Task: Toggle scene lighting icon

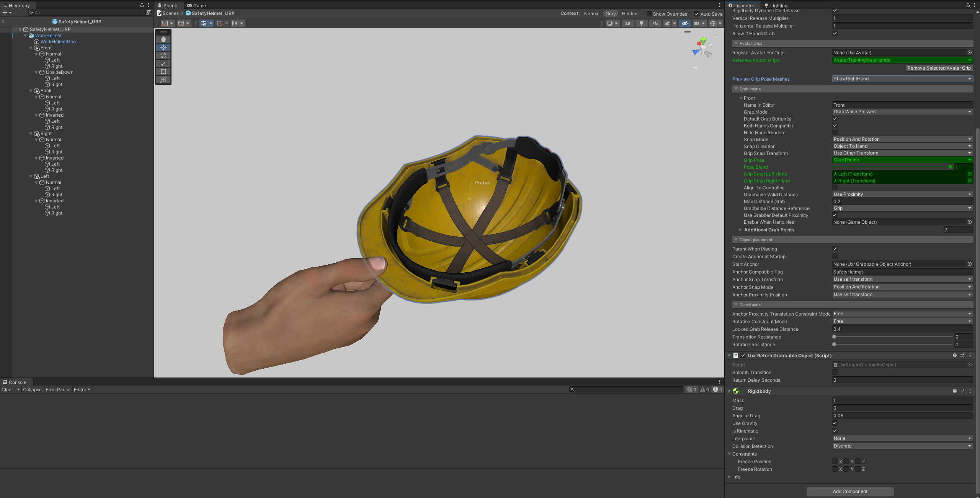Action: pos(642,23)
